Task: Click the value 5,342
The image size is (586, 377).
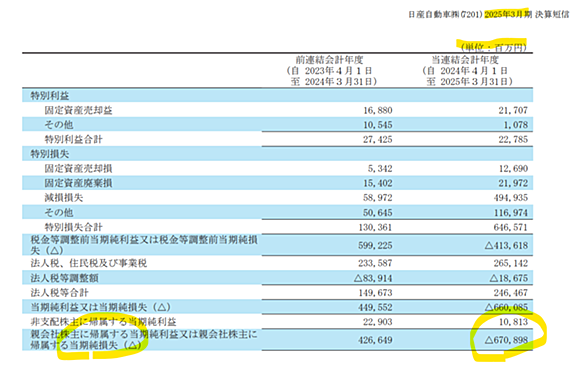Action: (x=380, y=169)
